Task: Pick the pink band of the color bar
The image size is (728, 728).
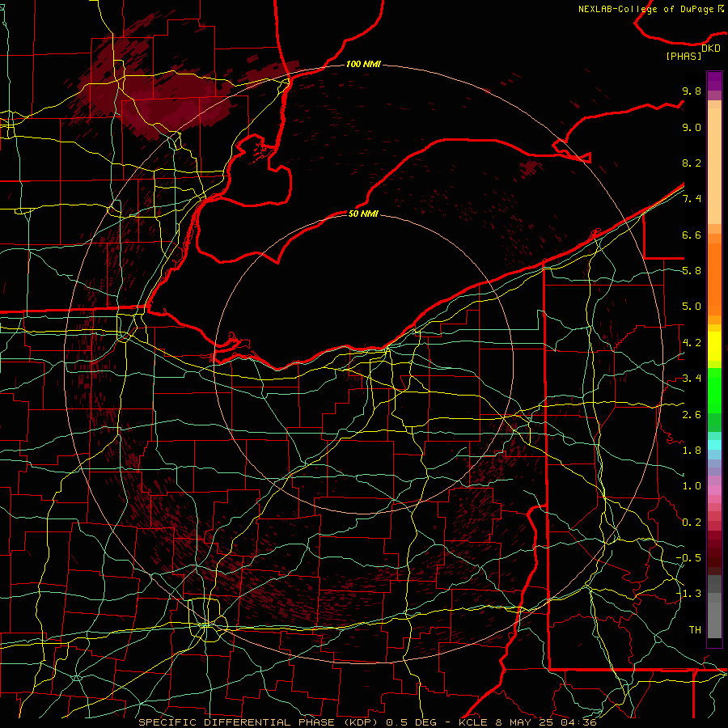Action: click(714, 490)
